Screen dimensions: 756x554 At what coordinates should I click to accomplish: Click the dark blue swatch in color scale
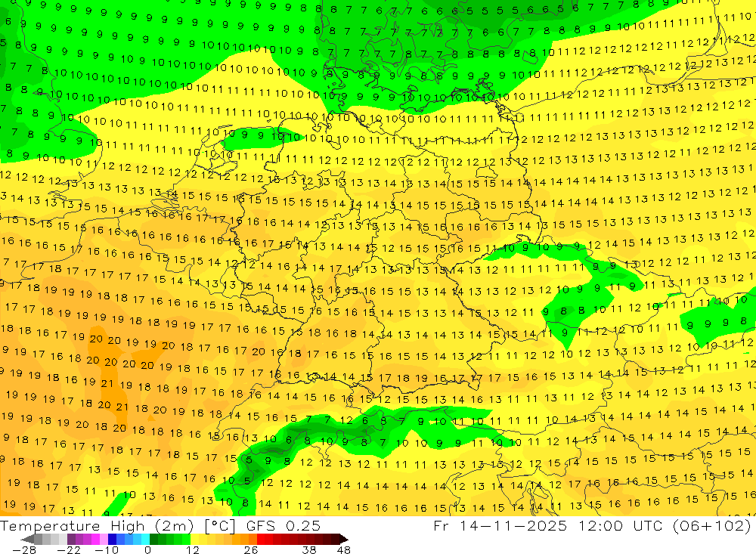click(x=112, y=539)
